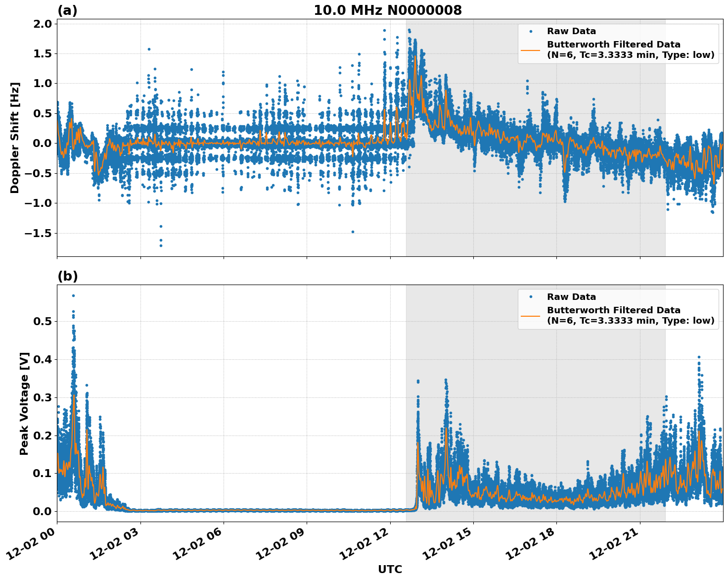728x580 pixels.
Task: Click the '−1.5' tick on Doppler axis
Action: 38,233
